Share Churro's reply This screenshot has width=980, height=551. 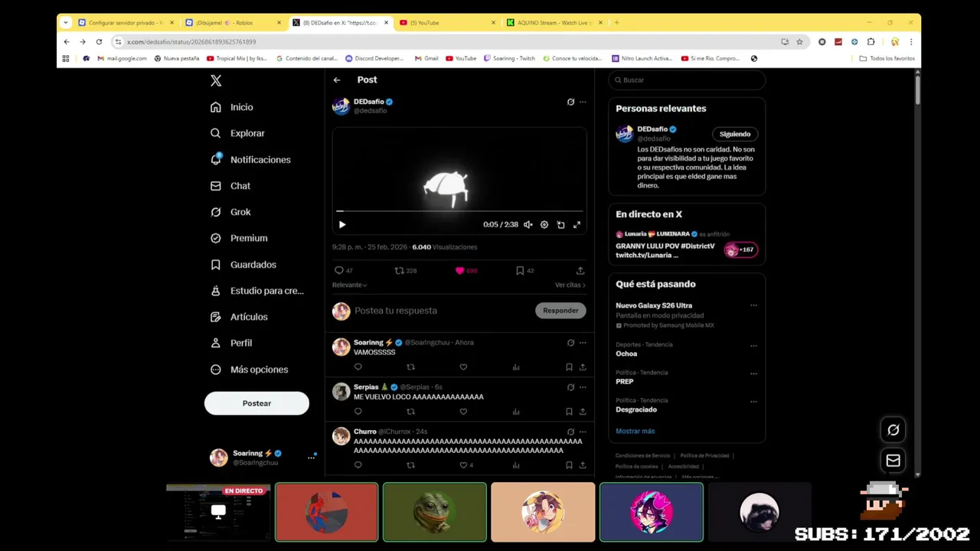(x=583, y=465)
